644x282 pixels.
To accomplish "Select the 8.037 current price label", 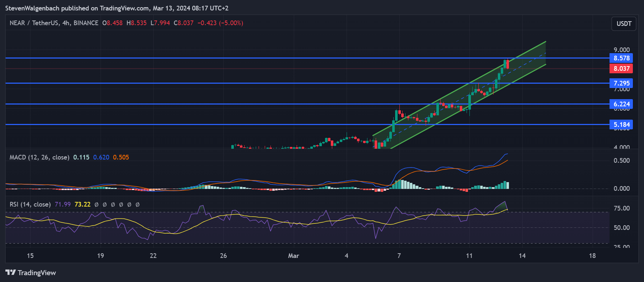I will tap(621, 69).
